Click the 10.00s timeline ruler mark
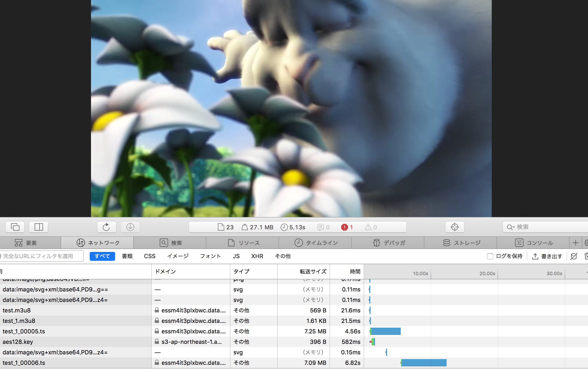Viewport: 588px width, 379px height. 420,273
